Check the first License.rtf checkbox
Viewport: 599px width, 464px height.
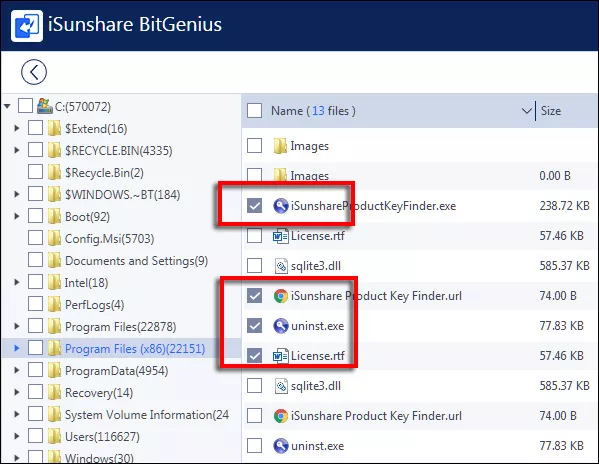point(254,236)
